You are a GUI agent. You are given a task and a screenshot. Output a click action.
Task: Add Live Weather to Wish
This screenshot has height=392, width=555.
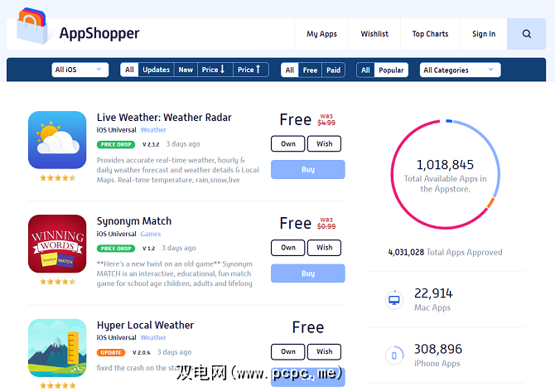coord(324,143)
